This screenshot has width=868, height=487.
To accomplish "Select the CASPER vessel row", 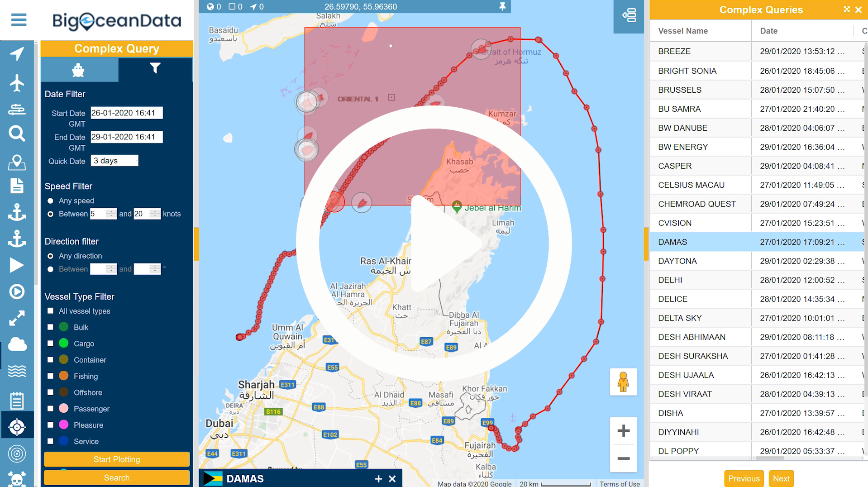I will 757,166.
